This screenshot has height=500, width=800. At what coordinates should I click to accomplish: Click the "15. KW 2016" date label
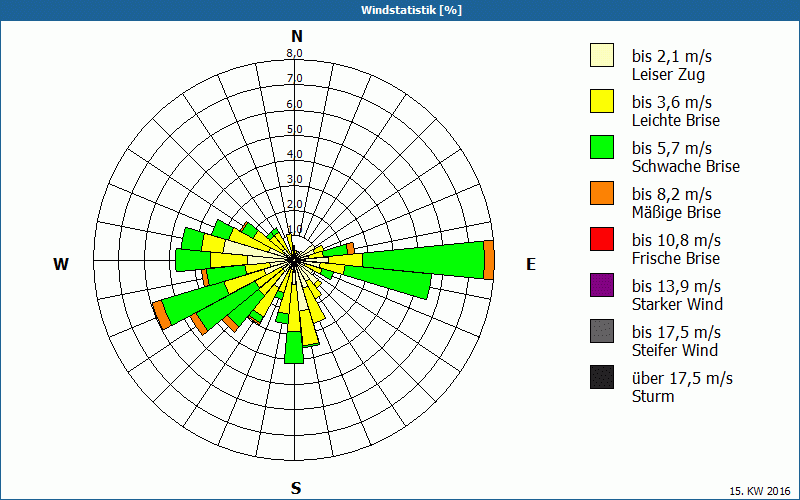[762, 491]
